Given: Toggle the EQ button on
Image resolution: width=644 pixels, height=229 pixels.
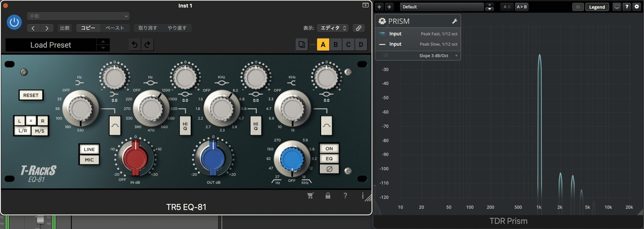Looking at the screenshot, I should click(x=329, y=159).
